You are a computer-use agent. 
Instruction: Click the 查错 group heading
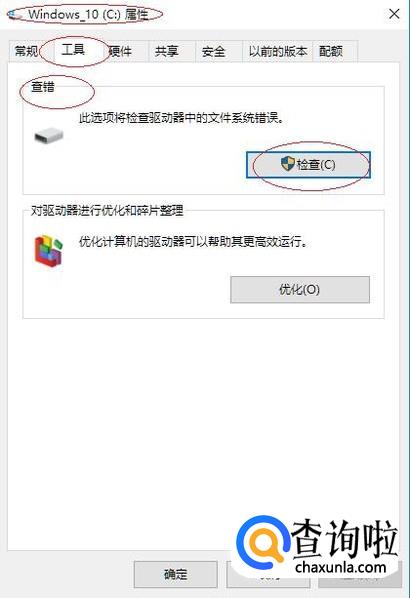click(x=43, y=87)
